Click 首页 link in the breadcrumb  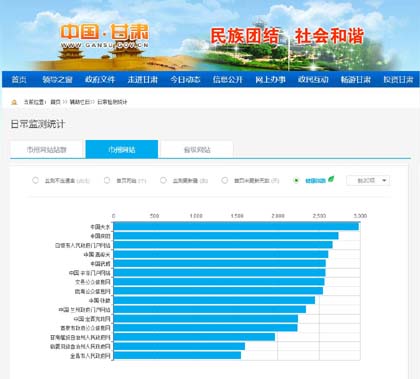[x=55, y=102]
